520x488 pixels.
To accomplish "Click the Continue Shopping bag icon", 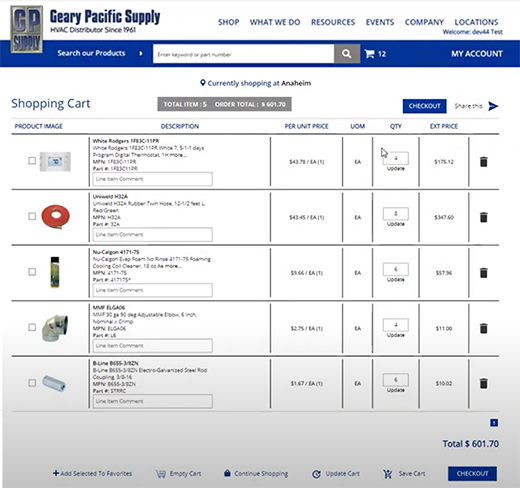I will [227, 473].
